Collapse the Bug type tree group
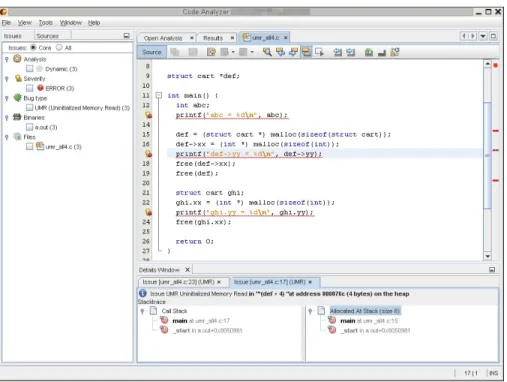This screenshot has width=507, height=382. pyautogui.click(x=7, y=98)
